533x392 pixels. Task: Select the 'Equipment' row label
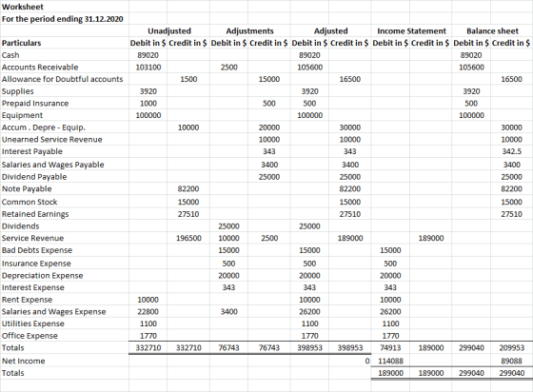(x=22, y=115)
